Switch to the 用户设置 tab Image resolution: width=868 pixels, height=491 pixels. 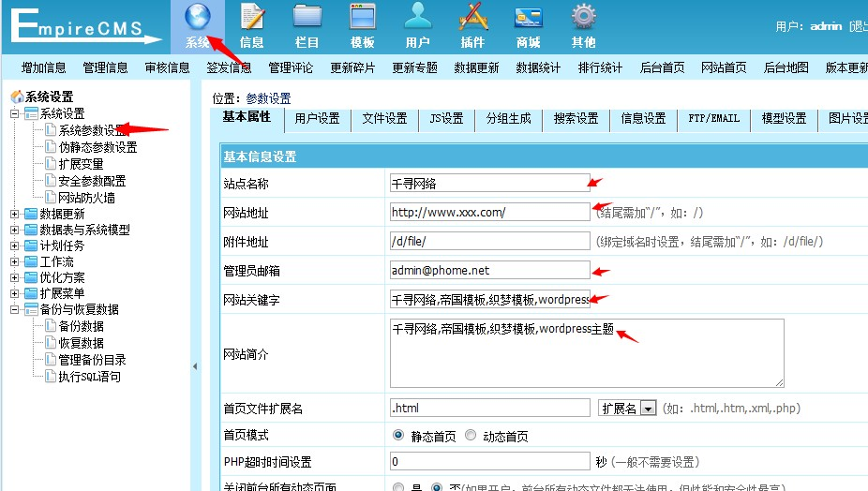(x=317, y=119)
